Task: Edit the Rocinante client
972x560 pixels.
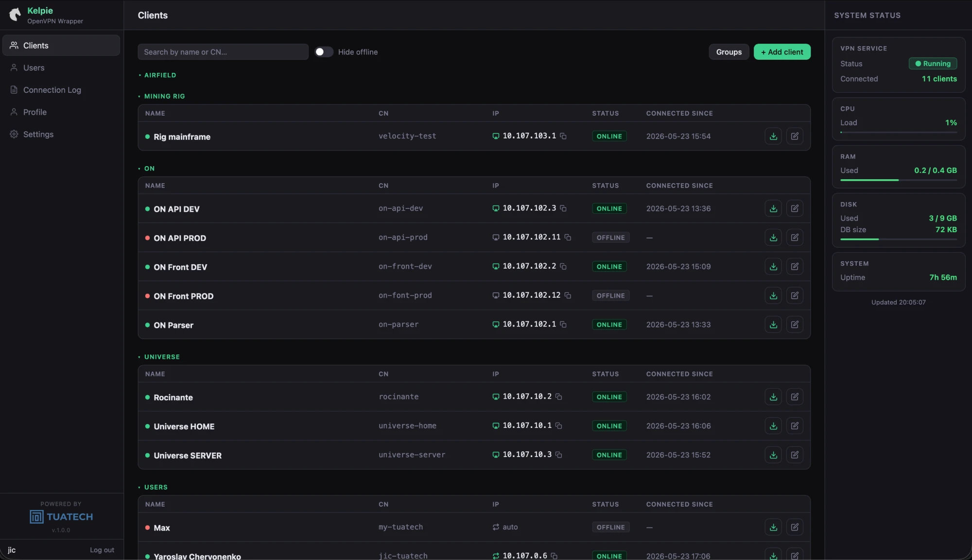Action: pyautogui.click(x=795, y=397)
